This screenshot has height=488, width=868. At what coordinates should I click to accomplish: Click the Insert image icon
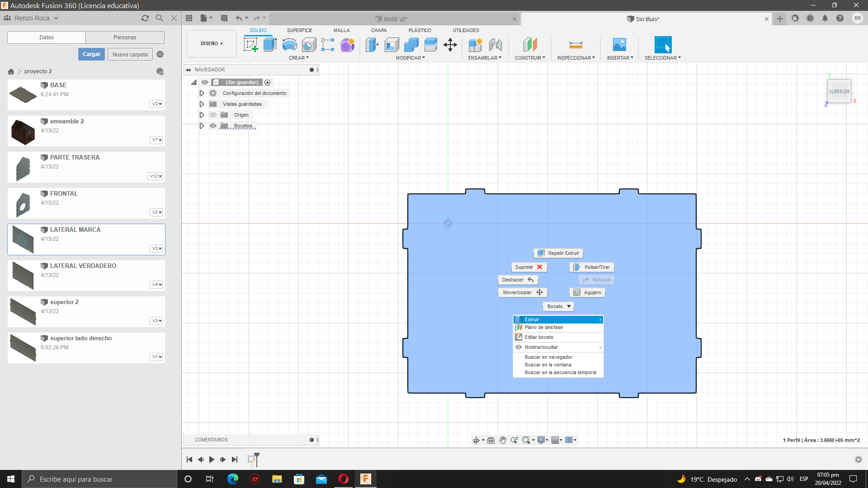pos(619,45)
